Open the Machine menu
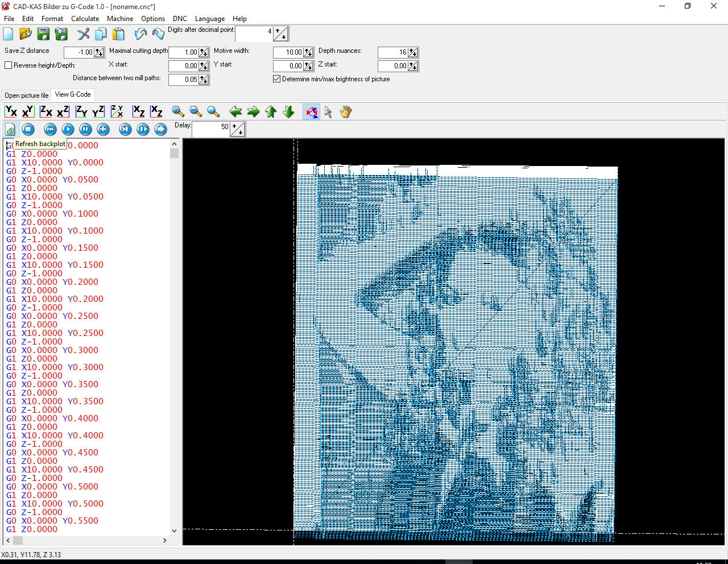 (119, 19)
